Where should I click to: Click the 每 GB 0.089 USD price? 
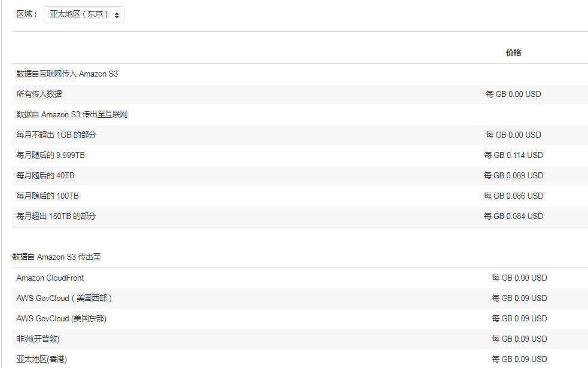[x=513, y=175]
